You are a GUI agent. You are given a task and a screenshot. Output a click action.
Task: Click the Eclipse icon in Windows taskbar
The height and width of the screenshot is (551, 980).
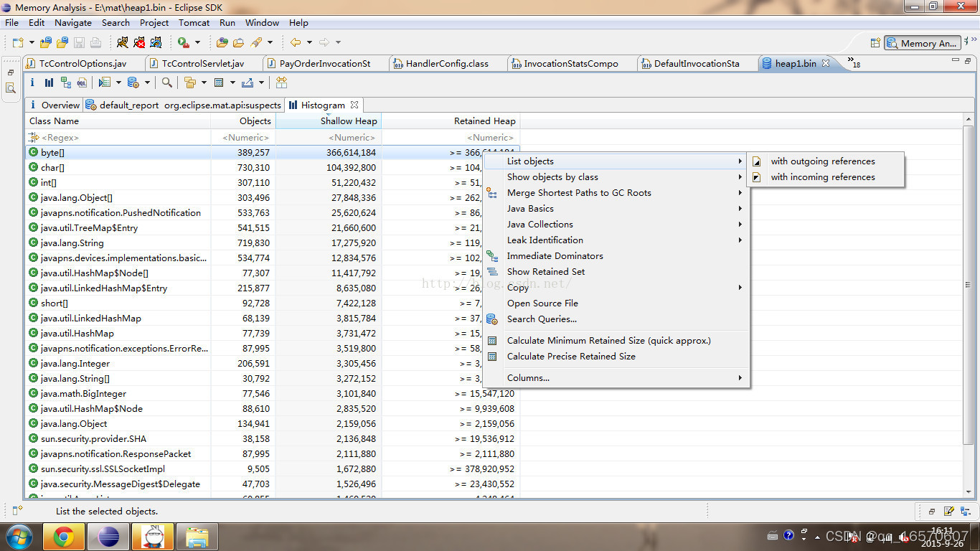108,536
